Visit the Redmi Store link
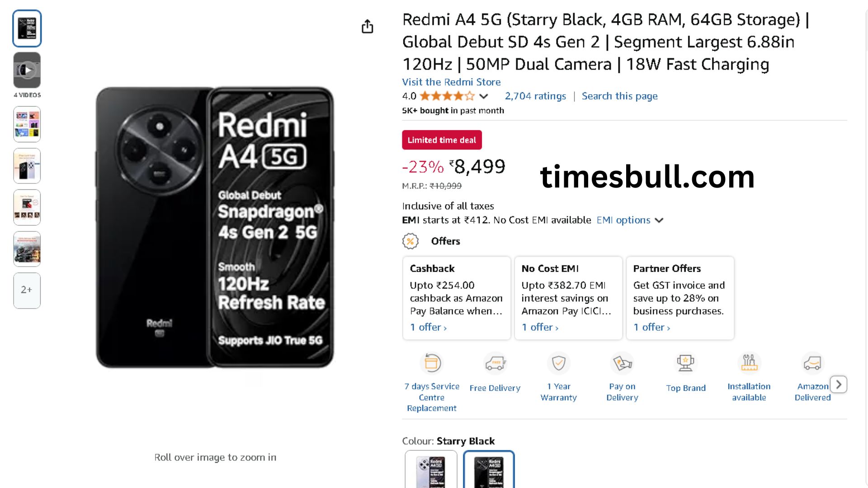 (x=451, y=82)
